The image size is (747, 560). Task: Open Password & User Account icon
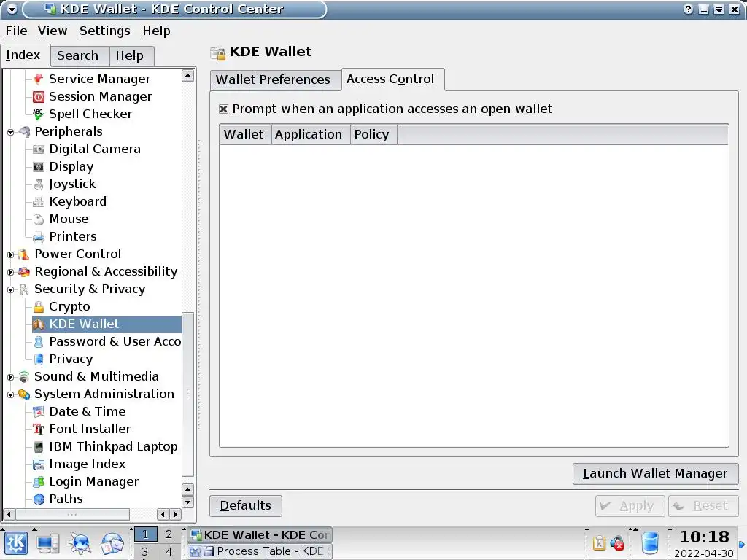pyautogui.click(x=39, y=342)
